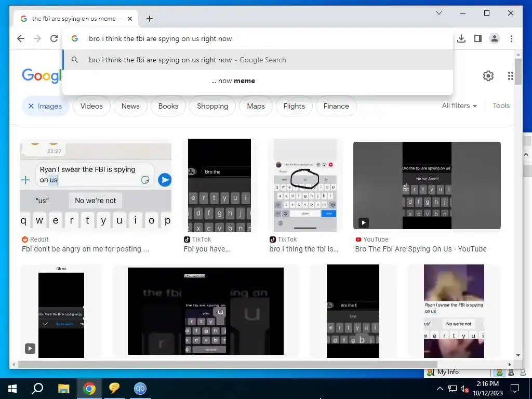The width and height of the screenshot is (532, 399).
Task: Switch to the Shopping results tab
Action: click(x=212, y=106)
